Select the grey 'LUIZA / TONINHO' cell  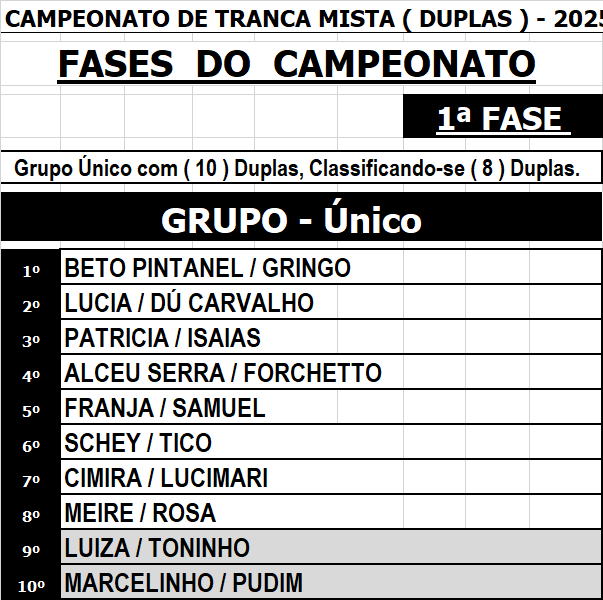click(x=158, y=548)
